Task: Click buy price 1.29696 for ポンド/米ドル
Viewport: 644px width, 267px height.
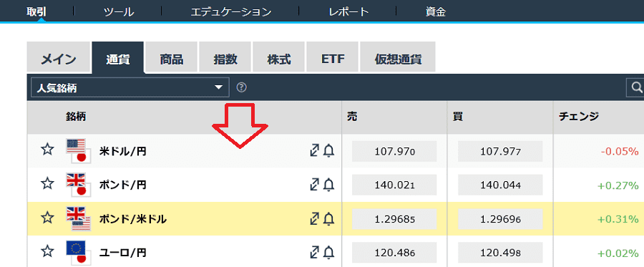Action: pyautogui.click(x=500, y=219)
